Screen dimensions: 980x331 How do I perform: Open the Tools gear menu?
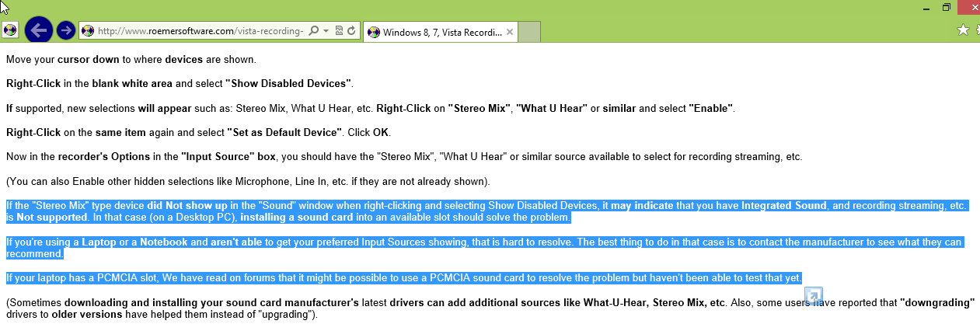point(978,30)
